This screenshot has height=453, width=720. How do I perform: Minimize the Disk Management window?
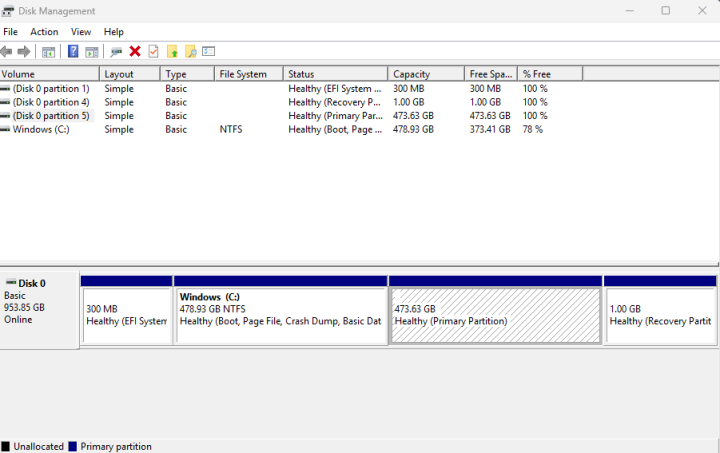coord(630,11)
